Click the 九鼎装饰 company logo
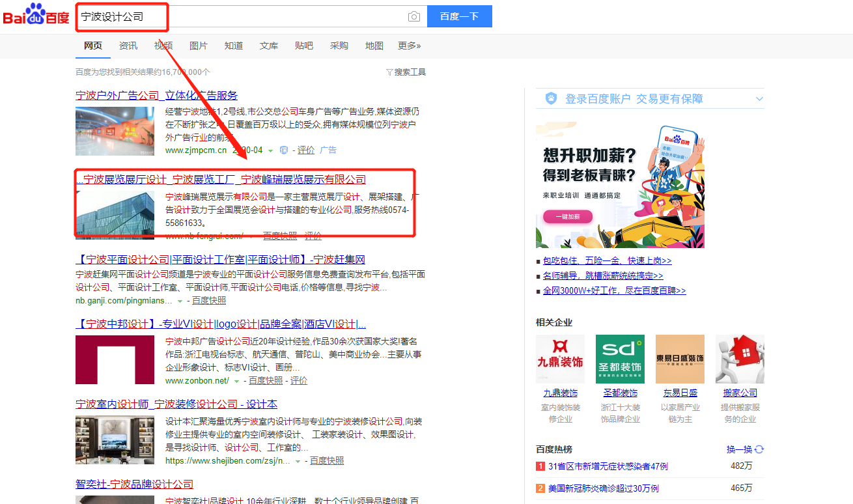The image size is (853, 504). [x=560, y=359]
